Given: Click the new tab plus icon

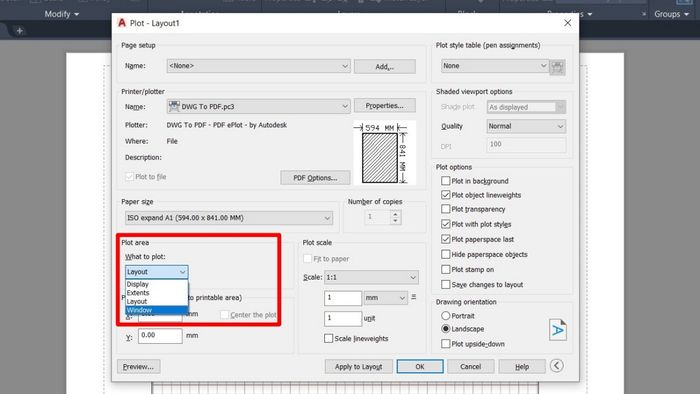Looking at the screenshot, I should [x=19, y=31].
